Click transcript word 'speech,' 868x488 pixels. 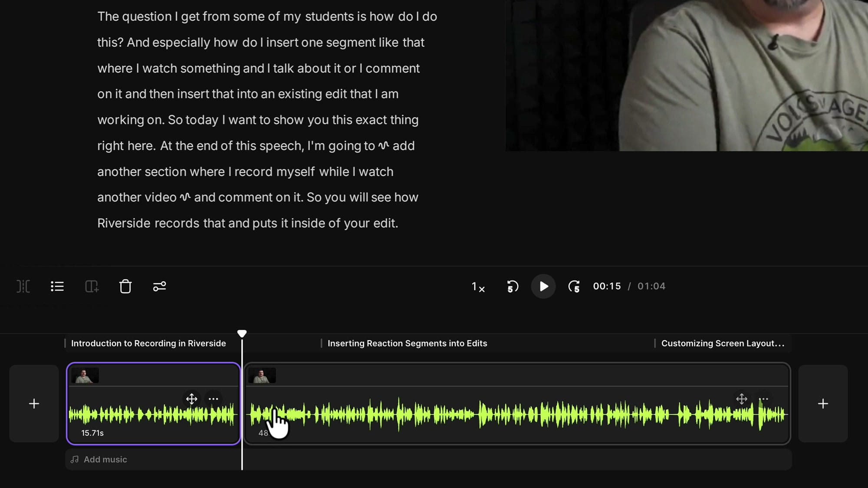point(282,146)
